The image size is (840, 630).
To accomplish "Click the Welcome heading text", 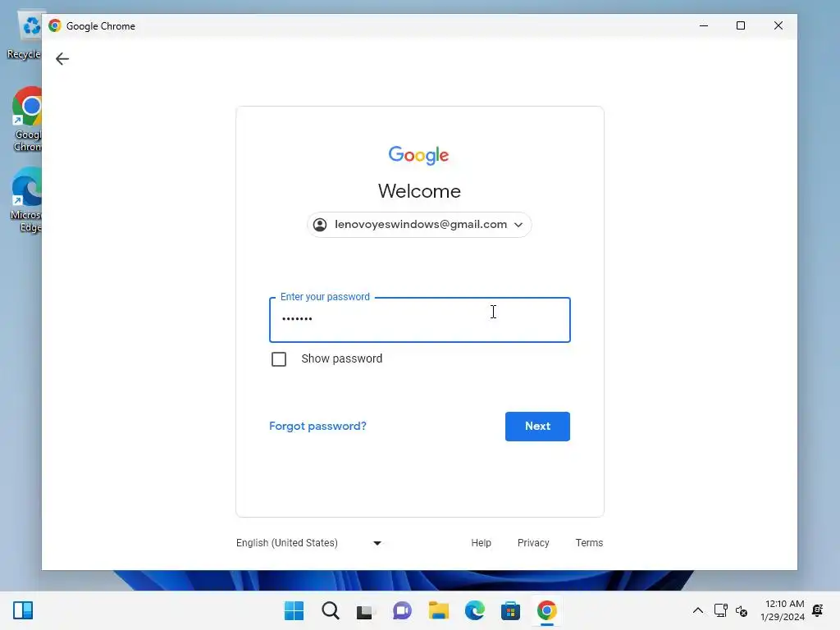I will (419, 191).
